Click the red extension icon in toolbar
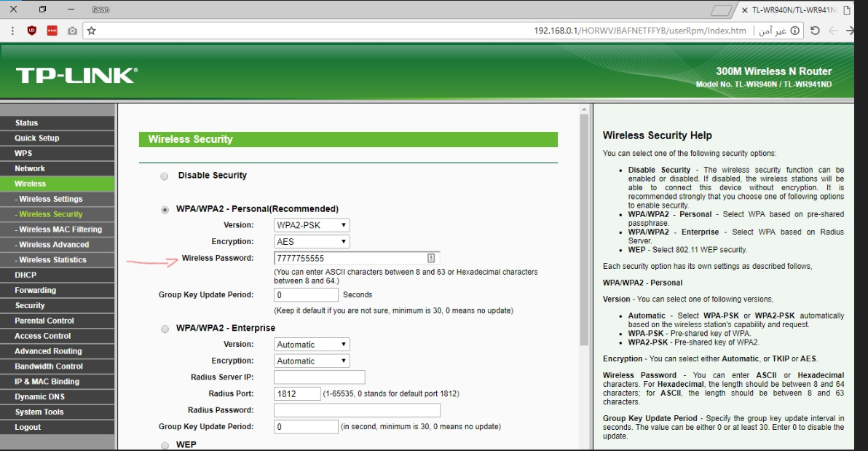This screenshot has width=868, height=451. pyautogui.click(x=52, y=31)
